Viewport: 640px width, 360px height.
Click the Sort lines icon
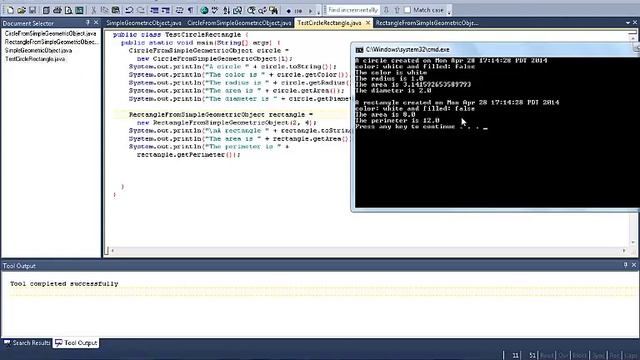pos(226,10)
